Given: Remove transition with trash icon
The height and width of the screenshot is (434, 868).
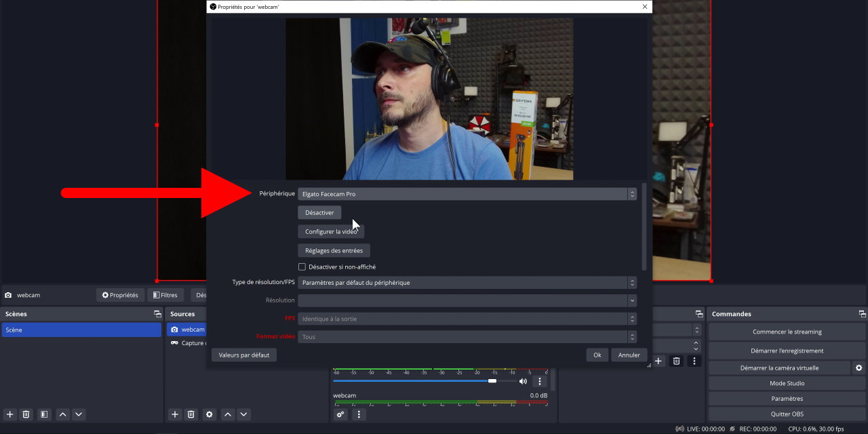Looking at the screenshot, I should [676, 361].
